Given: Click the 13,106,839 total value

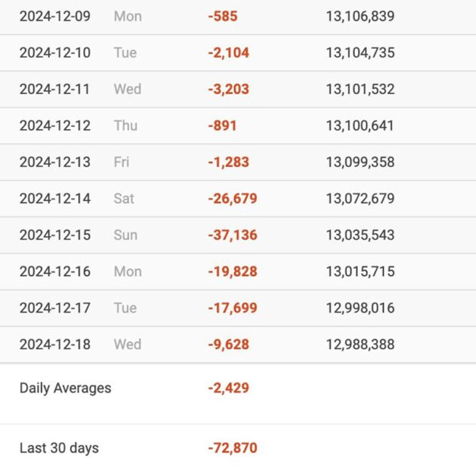Looking at the screenshot, I should 360,16.
